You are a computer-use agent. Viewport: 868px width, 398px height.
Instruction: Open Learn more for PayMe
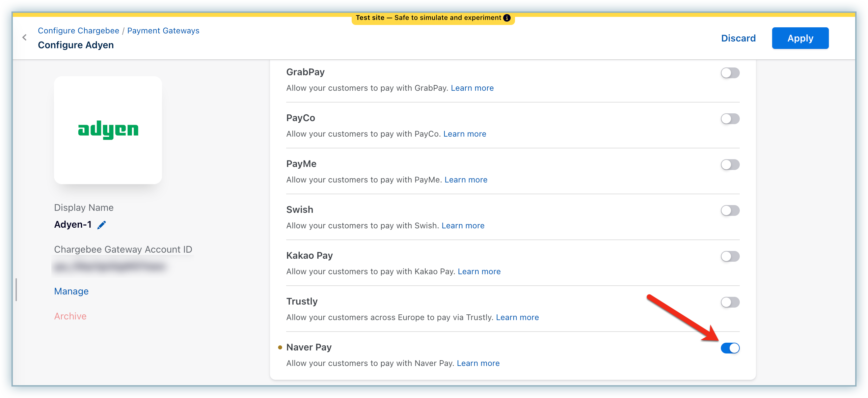click(466, 180)
